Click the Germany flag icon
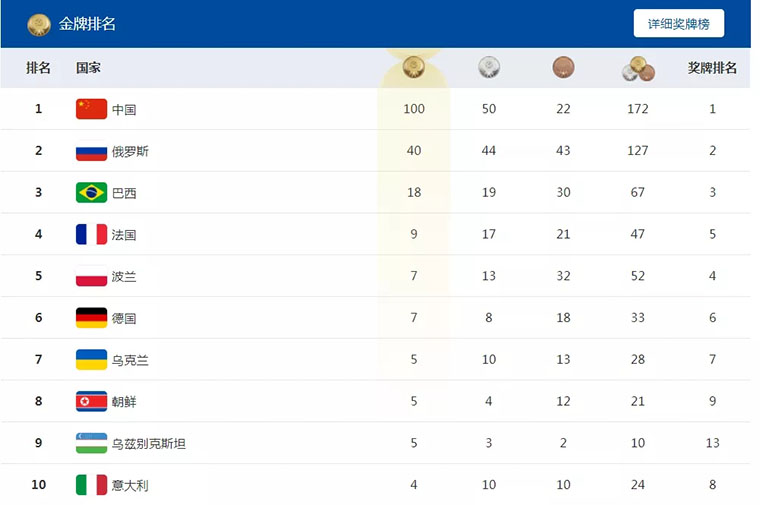 pyautogui.click(x=91, y=318)
